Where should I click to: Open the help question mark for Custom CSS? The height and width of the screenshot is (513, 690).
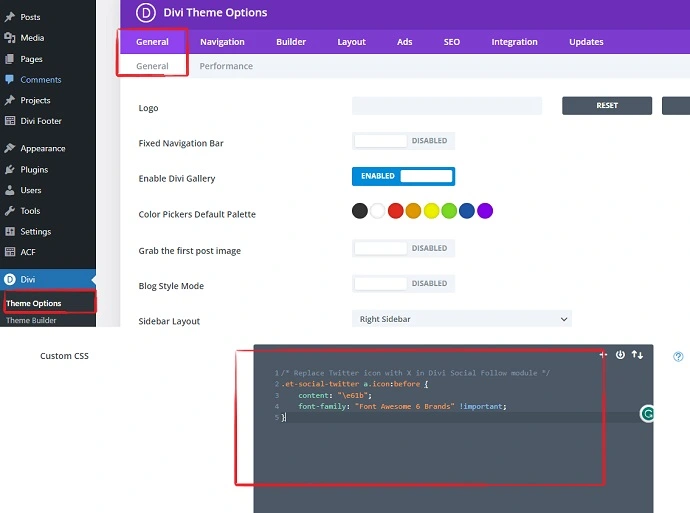tap(678, 356)
